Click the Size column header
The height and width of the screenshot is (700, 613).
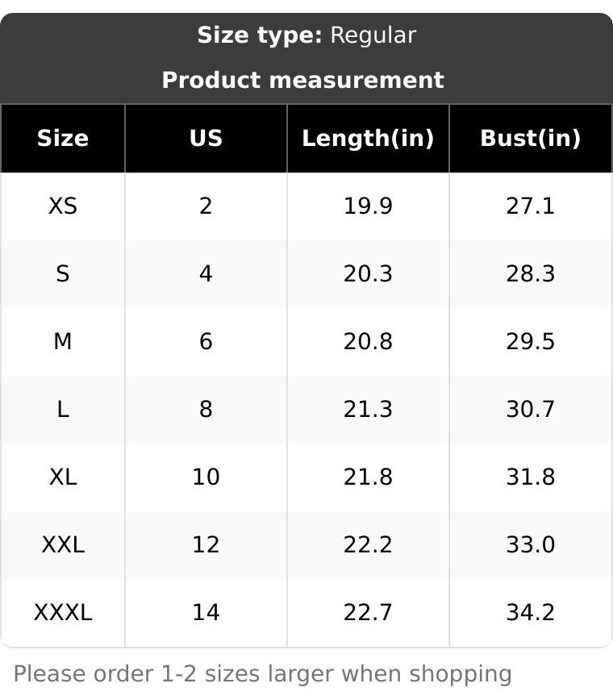coord(63,139)
